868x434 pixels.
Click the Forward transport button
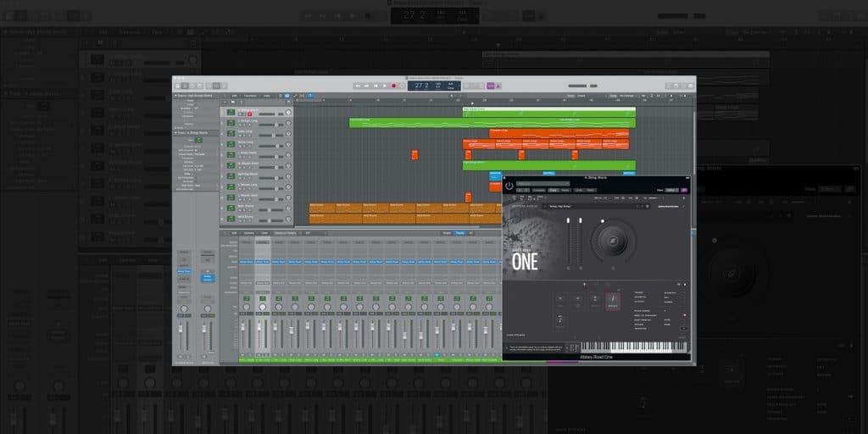pos(366,86)
